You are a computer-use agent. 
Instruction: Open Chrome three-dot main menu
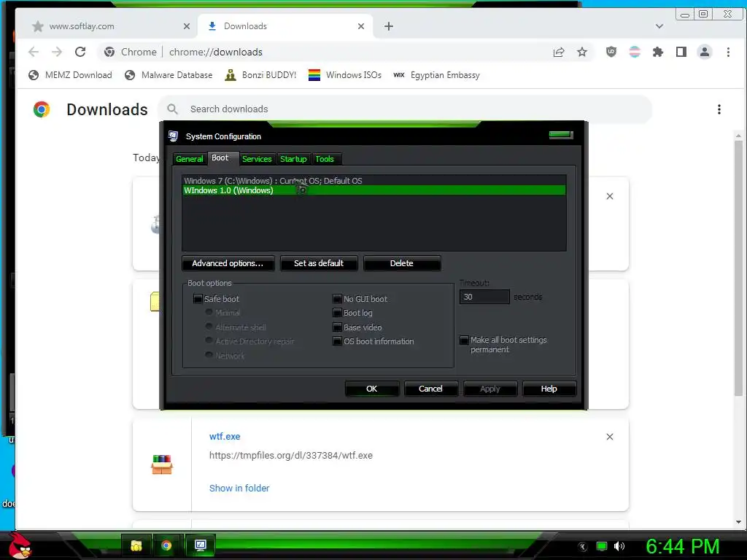click(x=728, y=52)
